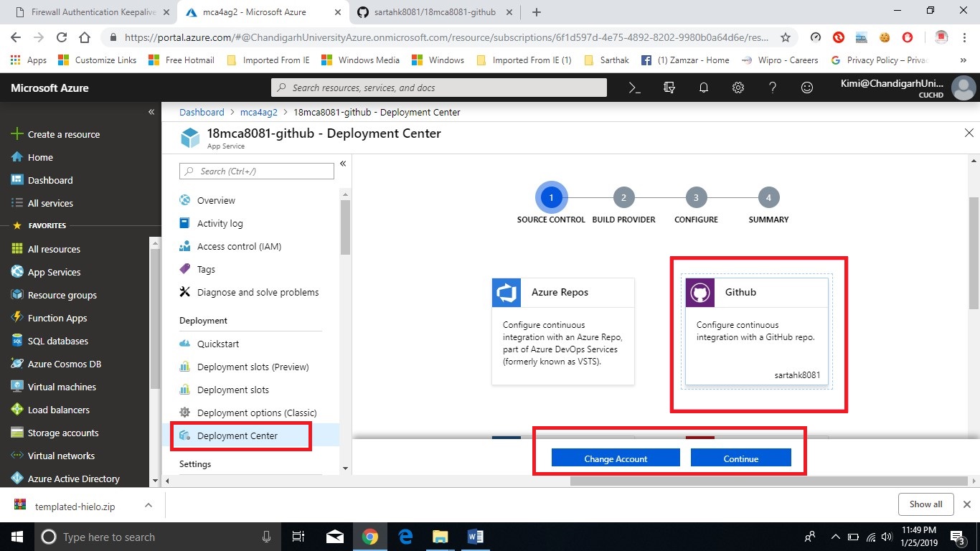The width and height of the screenshot is (980, 551).
Task: Send feedback via the smiley icon
Action: click(807, 88)
